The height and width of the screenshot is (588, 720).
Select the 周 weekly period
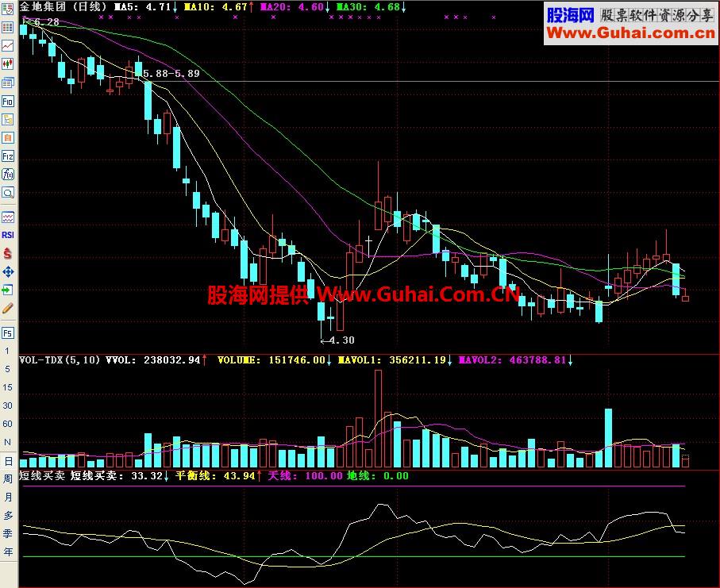tap(8, 478)
